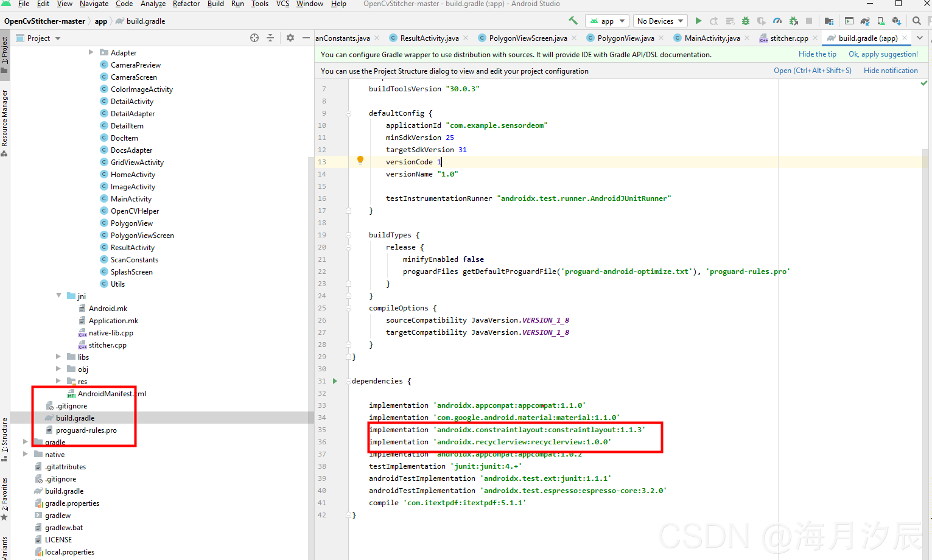The width and height of the screenshot is (932, 560).
Task: Expand the libs folder
Action: coord(58,357)
